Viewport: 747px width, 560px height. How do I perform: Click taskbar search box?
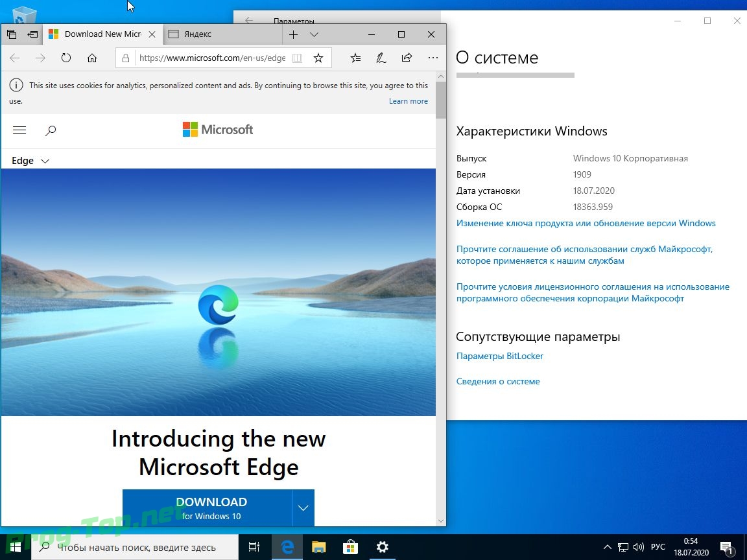point(135,547)
